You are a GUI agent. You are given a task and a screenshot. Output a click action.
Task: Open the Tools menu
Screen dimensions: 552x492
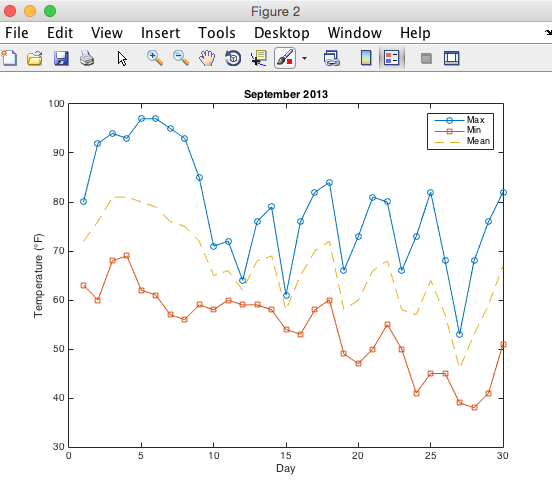pos(217,33)
